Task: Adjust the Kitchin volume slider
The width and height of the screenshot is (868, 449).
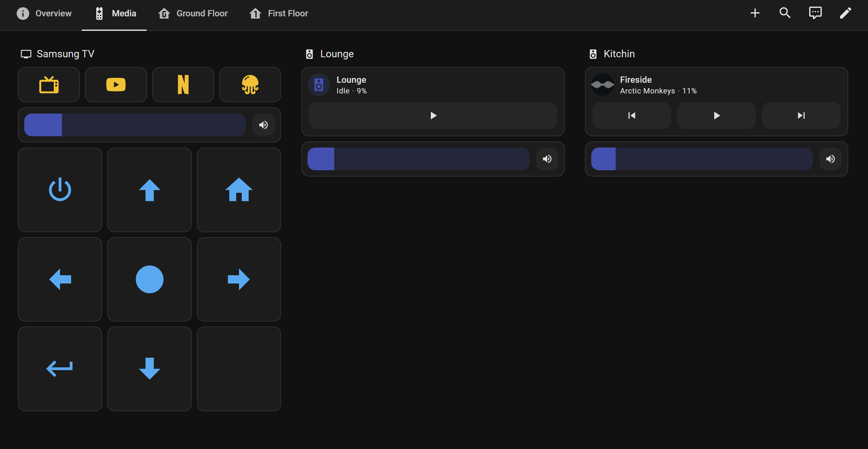Action: [x=701, y=159]
